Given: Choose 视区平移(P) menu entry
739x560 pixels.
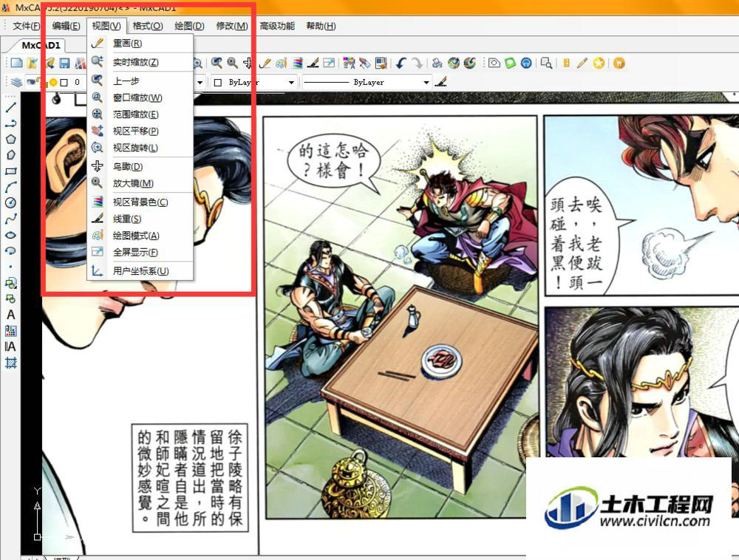Looking at the screenshot, I should pos(140,131).
